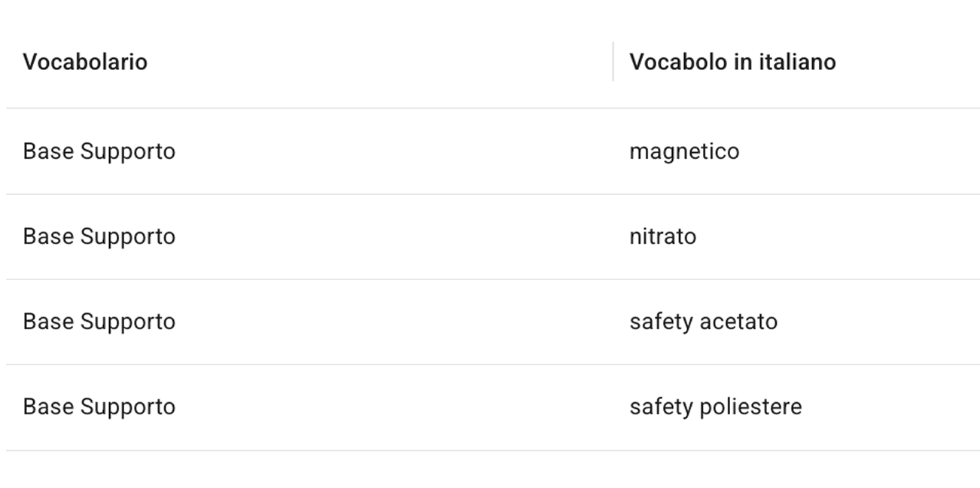The image size is (980, 488).
Task: Select the safety acetato cell
Action: (x=703, y=322)
